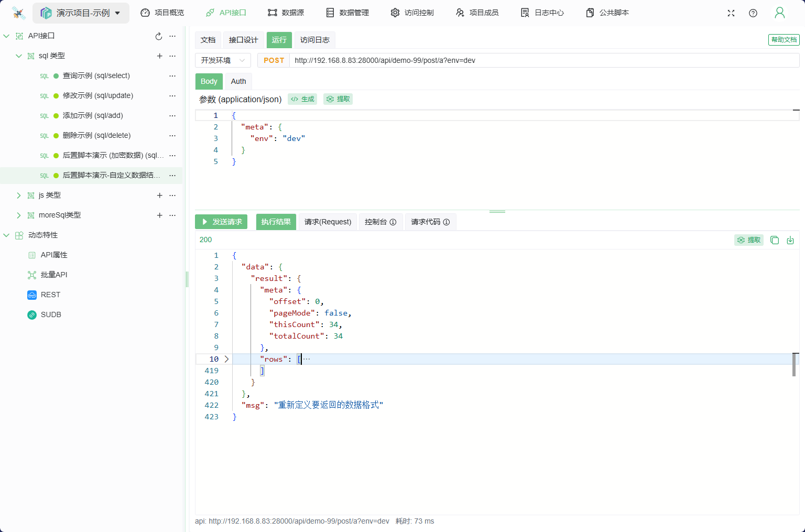Open the 开发环境 environment dropdown
This screenshot has width=805, height=532.
coord(223,60)
